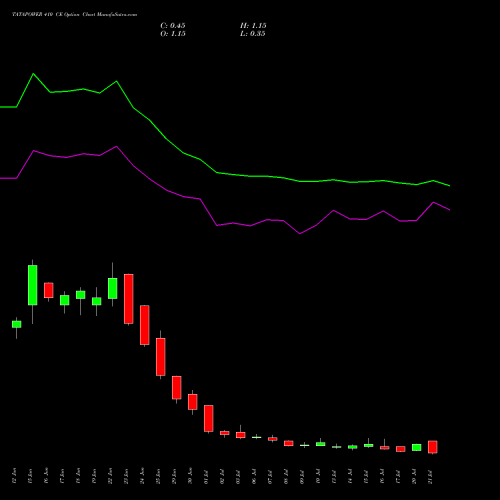Click the 12 Jun date label

14,476
